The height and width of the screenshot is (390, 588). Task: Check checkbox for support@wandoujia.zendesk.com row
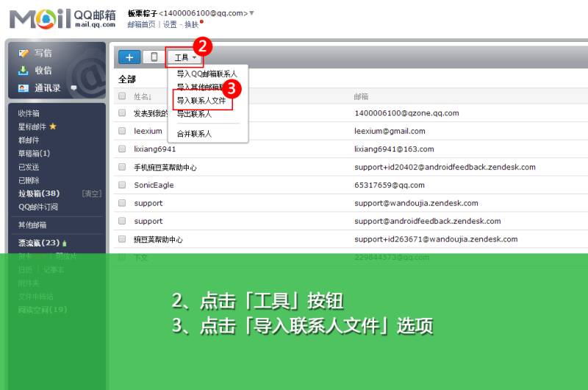pos(122,202)
